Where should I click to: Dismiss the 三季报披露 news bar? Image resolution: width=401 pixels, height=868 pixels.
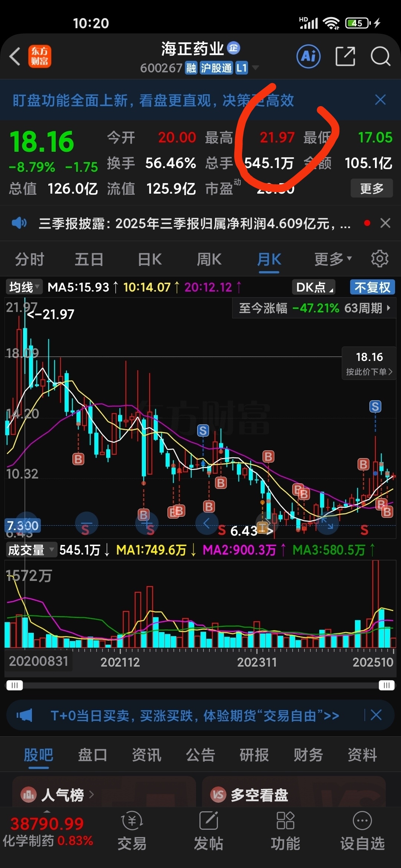point(385,223)
